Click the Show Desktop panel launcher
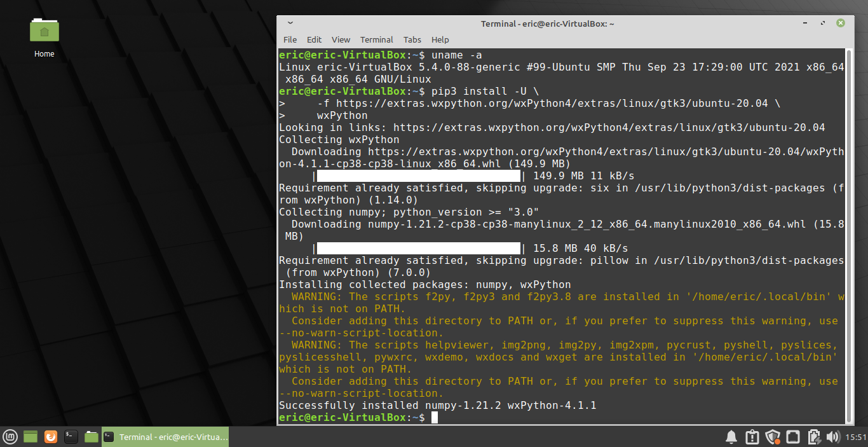Viewport: 868px width, 447px height. [31, 437]
